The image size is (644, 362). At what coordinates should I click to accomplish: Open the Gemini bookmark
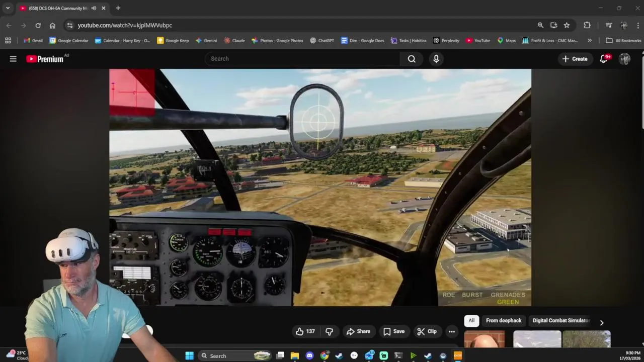[206, 41]
